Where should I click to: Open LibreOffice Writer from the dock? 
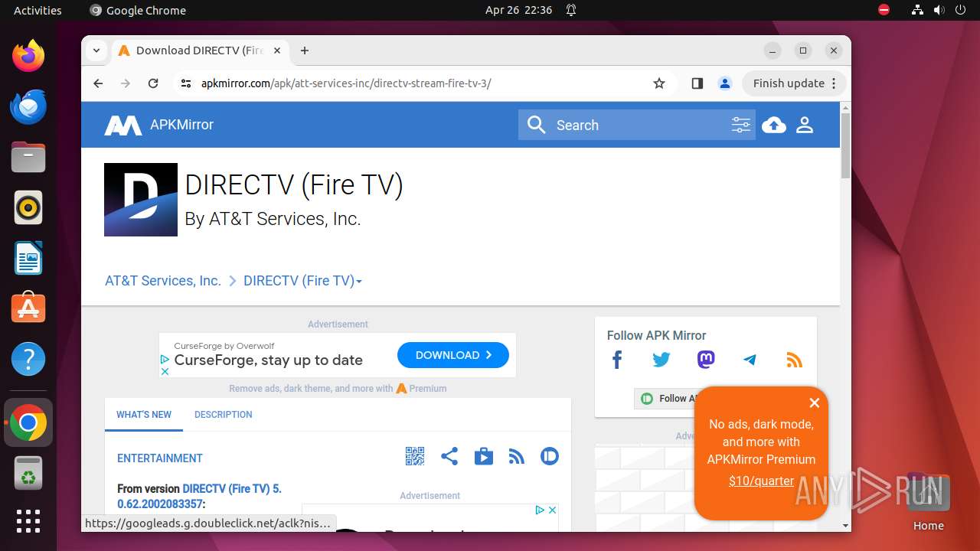coord(28,258)
